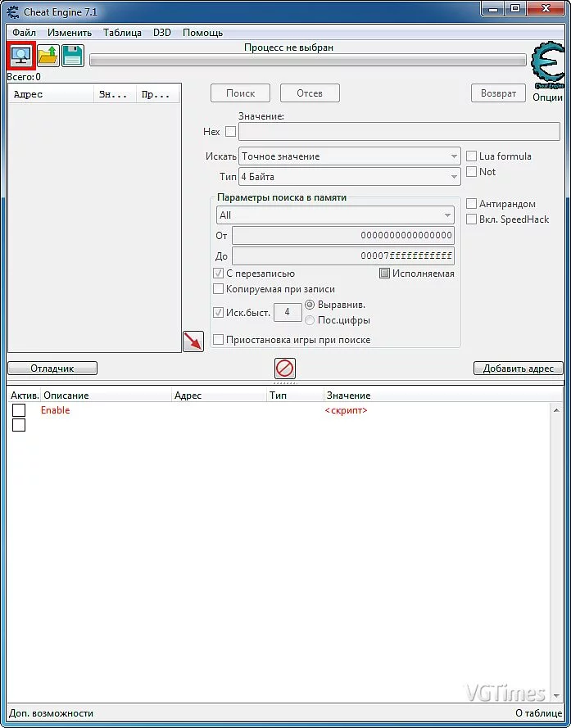Click the Пр... results column header
Viewport: 571px width, 728px height.
158,94
